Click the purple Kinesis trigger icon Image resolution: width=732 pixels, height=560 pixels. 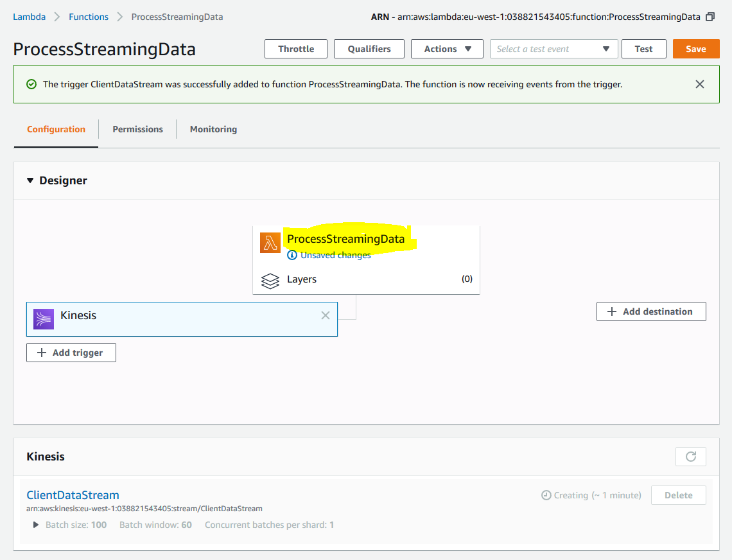tap(44, 319)
